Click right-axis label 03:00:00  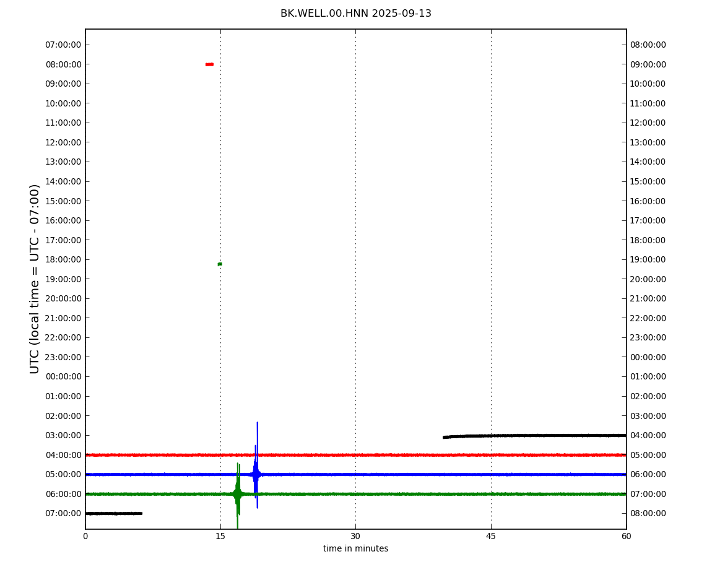pyautogui.click(x=648, y=416)
